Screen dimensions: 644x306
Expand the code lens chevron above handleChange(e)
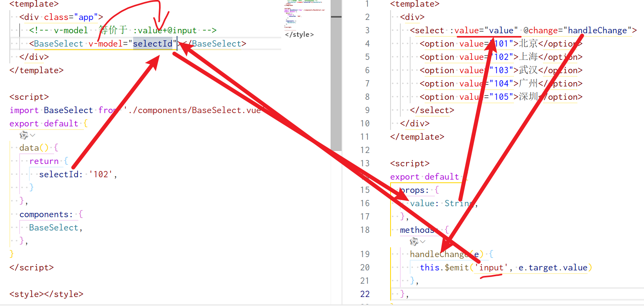point(423,242)
